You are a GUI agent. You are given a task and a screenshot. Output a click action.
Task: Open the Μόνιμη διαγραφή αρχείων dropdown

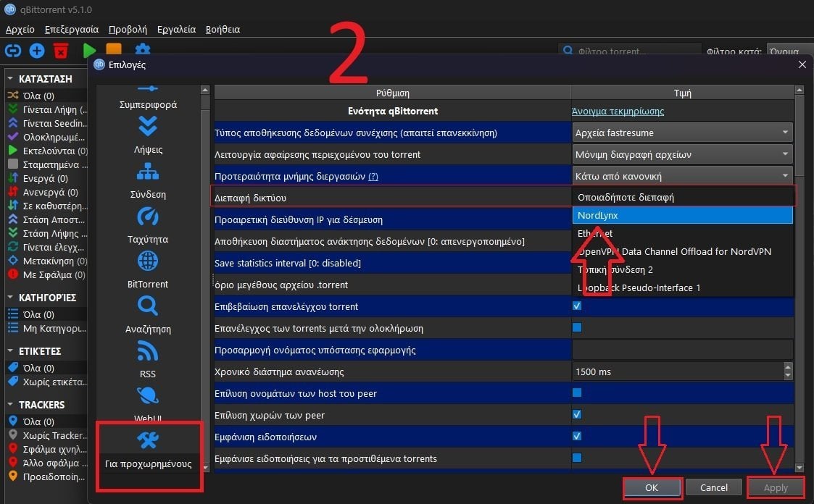(682, 154)
